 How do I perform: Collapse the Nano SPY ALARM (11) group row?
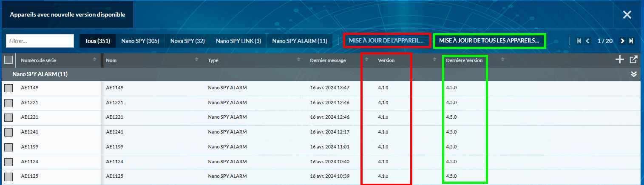tap(322, 74)
